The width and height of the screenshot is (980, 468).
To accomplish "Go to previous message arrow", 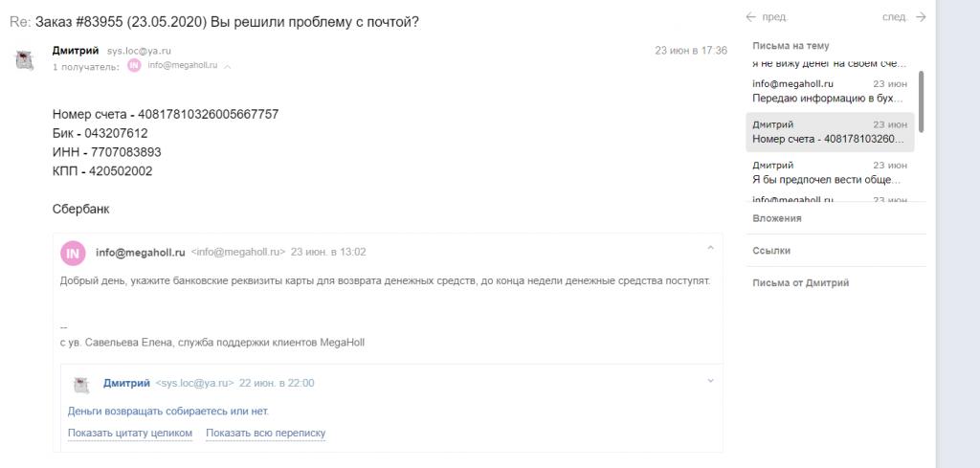I will point(750,17).
